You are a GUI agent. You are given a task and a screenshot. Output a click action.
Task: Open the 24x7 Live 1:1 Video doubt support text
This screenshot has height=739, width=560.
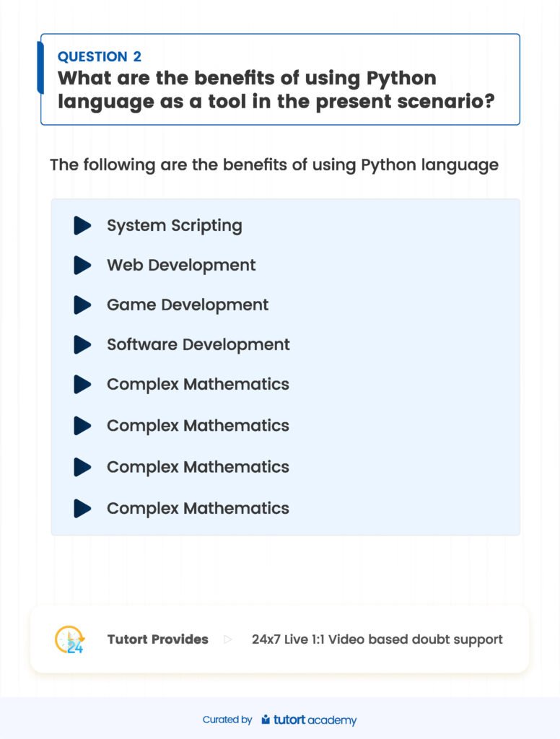pos(377,639)
